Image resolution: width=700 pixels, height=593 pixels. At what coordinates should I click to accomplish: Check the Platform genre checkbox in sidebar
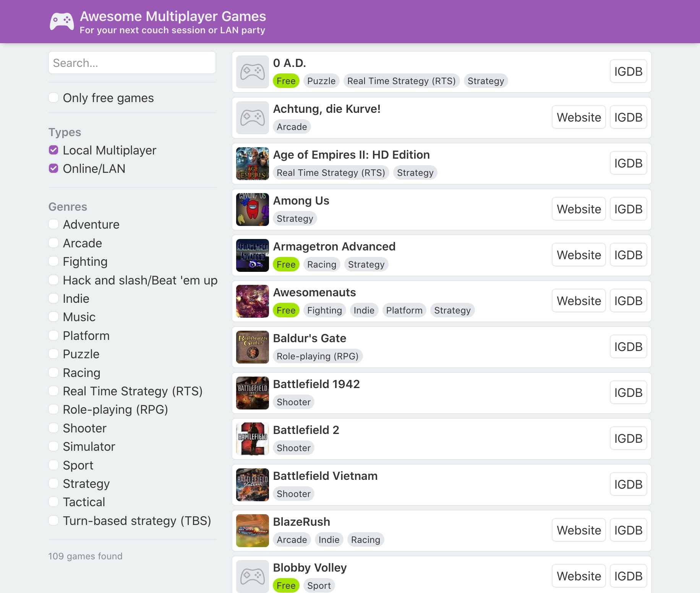[x=53, y=335]
